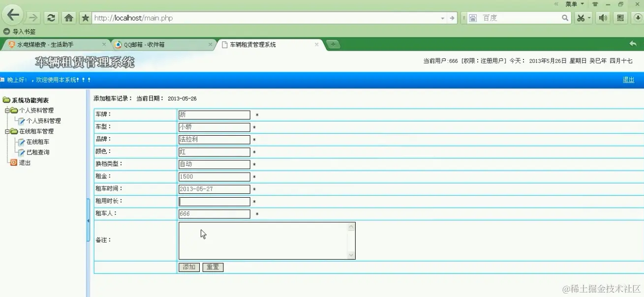This screenshot has width=644, height=297.
Task: Activate the scissors screenshot tool
Action: [581, 18]
